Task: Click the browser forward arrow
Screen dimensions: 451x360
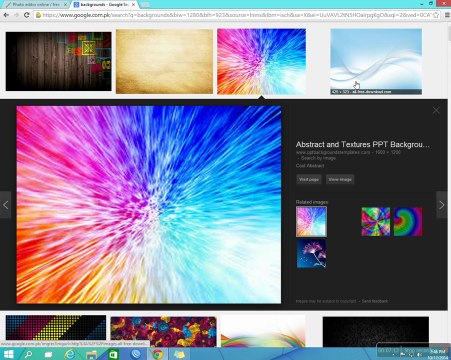Action: pos(16,15)
